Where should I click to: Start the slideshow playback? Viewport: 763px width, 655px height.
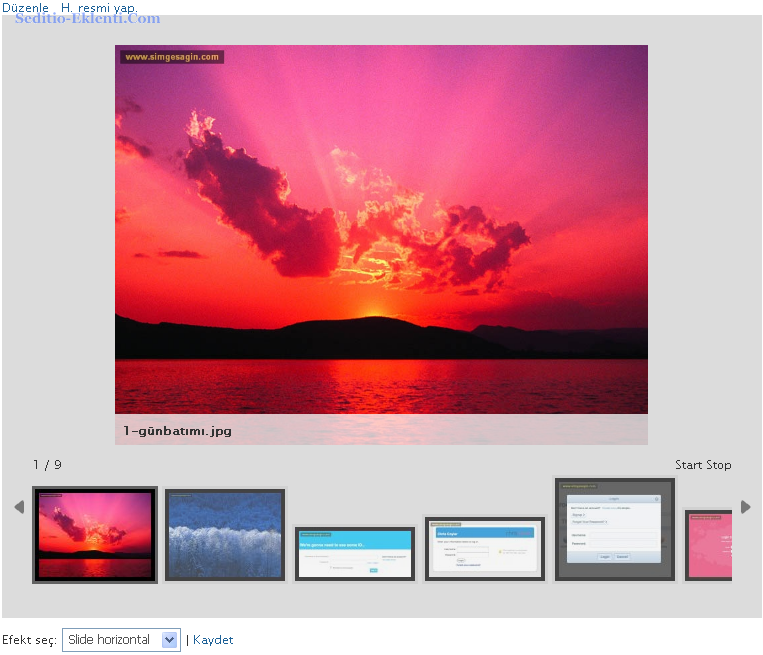pyautogui.click(x=689, y=465)
